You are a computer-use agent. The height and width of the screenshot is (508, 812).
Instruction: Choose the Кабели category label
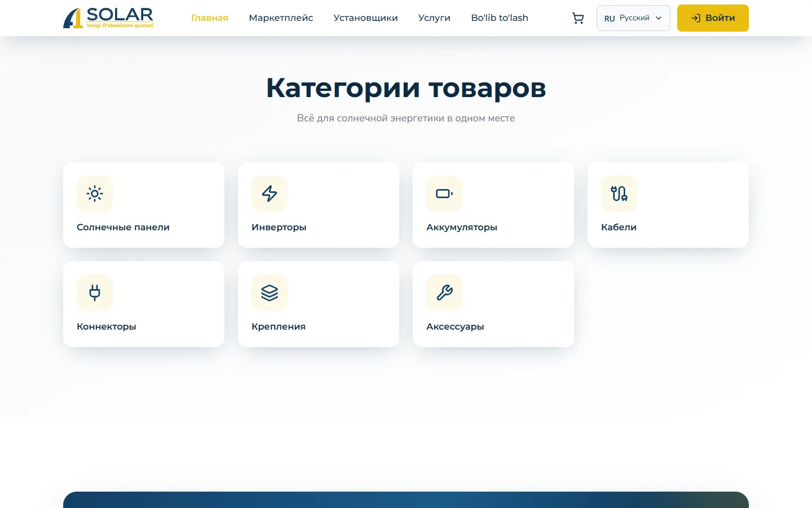[x=619, y=227]
